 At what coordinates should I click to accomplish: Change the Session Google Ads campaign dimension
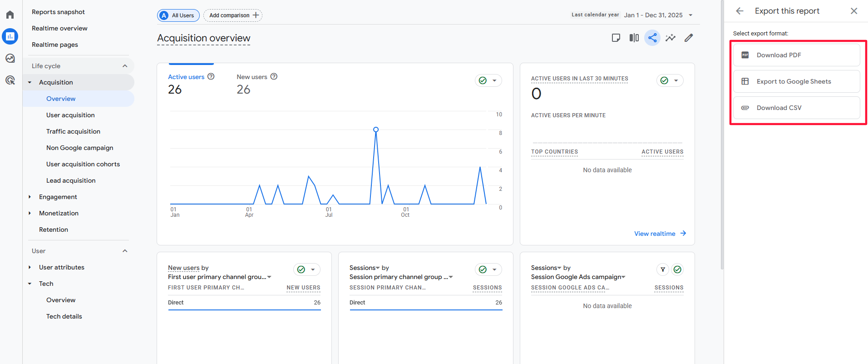point(578,277)
